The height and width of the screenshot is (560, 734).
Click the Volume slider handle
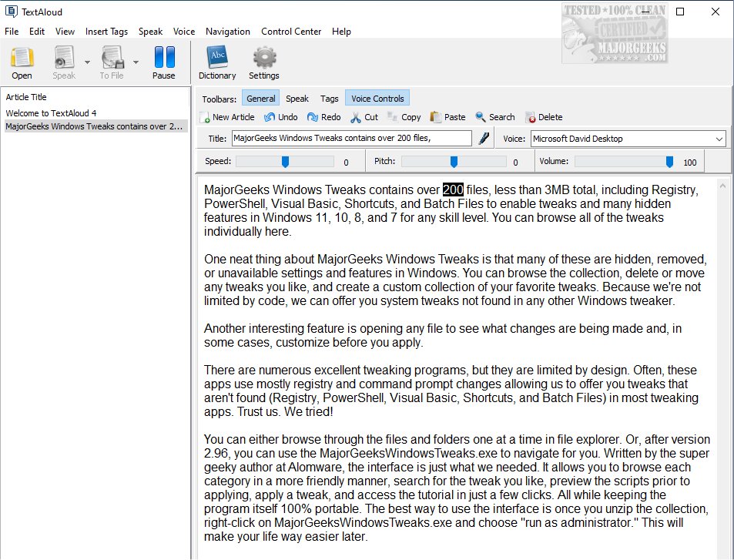669,162
